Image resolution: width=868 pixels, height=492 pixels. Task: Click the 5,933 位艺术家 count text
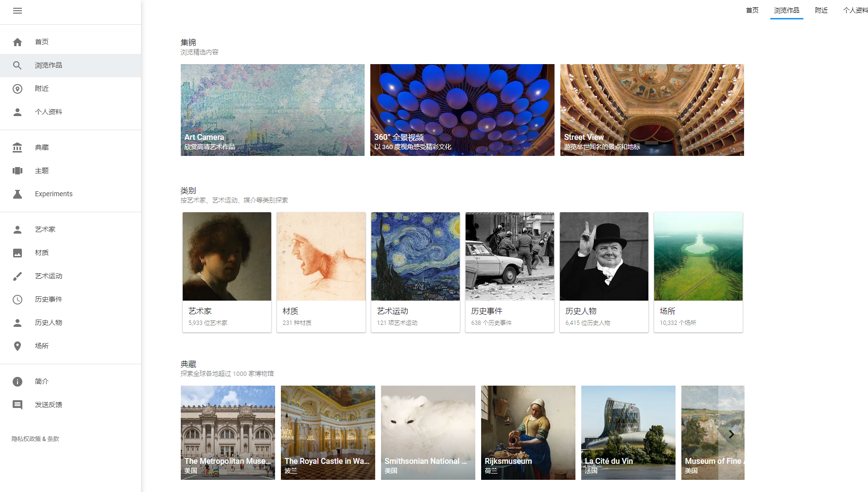(208, 322)
